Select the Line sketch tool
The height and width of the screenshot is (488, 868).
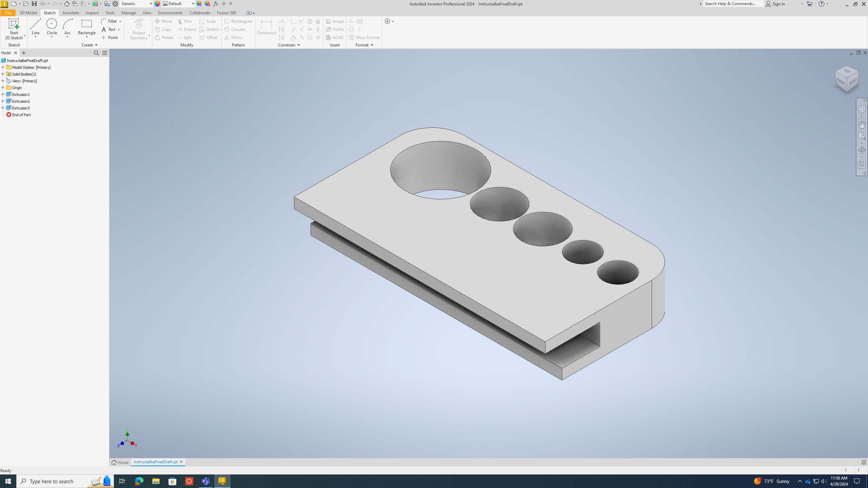click(35, 28)
